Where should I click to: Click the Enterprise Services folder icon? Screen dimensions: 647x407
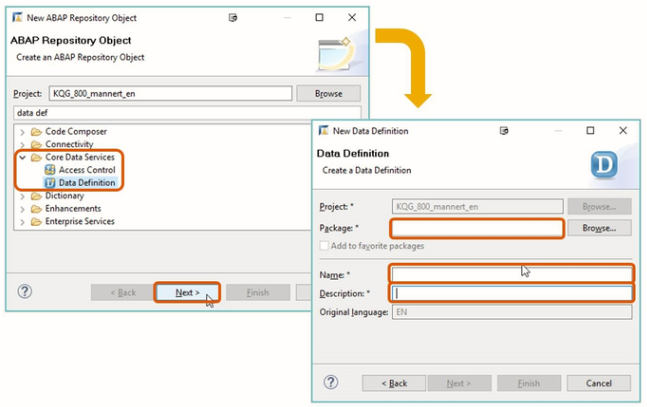pos(36,222)
